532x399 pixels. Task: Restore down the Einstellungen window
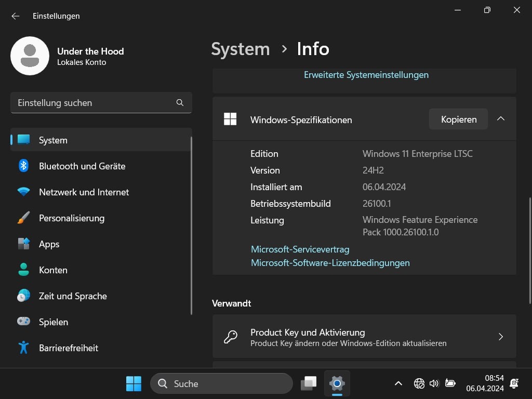coord(487,10)
